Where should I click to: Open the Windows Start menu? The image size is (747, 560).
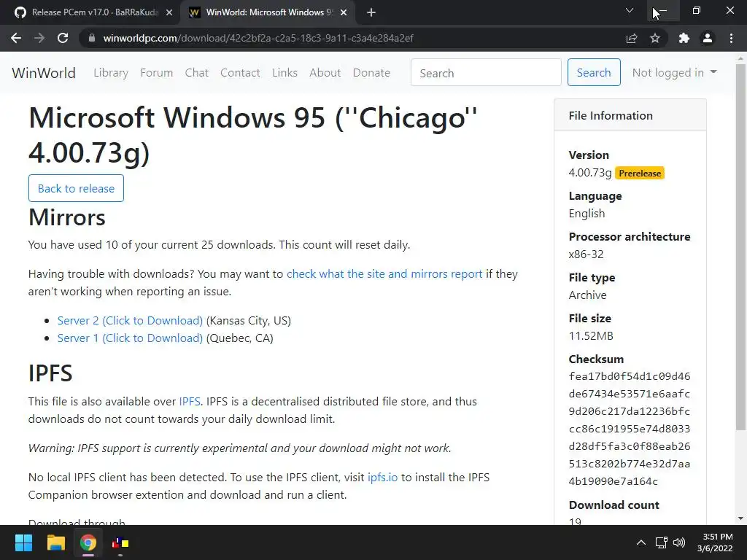[x=23, y=542]
